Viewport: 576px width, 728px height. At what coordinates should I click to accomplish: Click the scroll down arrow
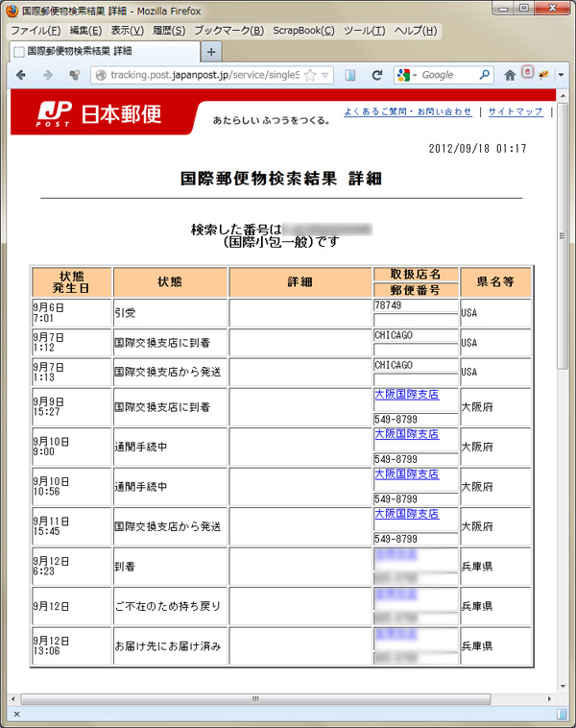(562, 686)
